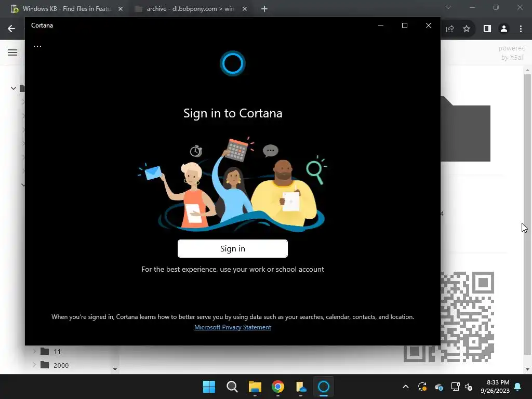532x399 pixels.
Task: Click the QR code image on the page
Action: click(x=449, y=317)
